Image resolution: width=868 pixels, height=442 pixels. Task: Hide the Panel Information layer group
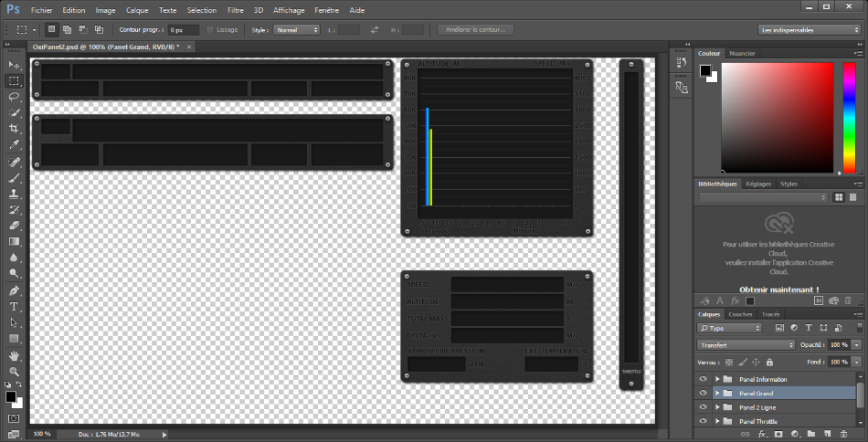[703, 379]
